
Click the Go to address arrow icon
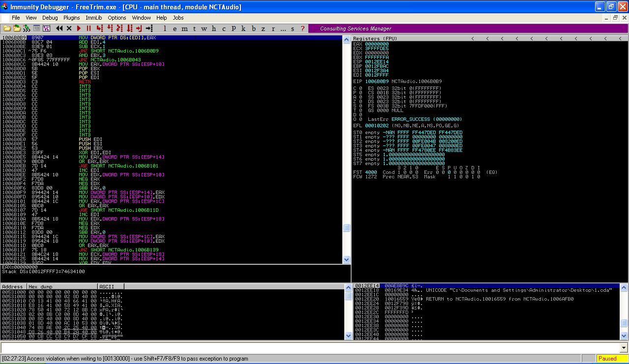pos(149,28)
